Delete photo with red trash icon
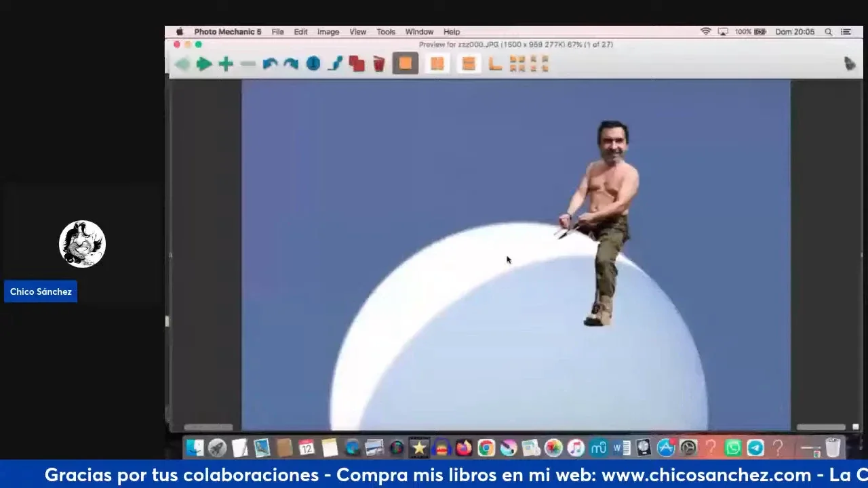 [x=379, y=64]
